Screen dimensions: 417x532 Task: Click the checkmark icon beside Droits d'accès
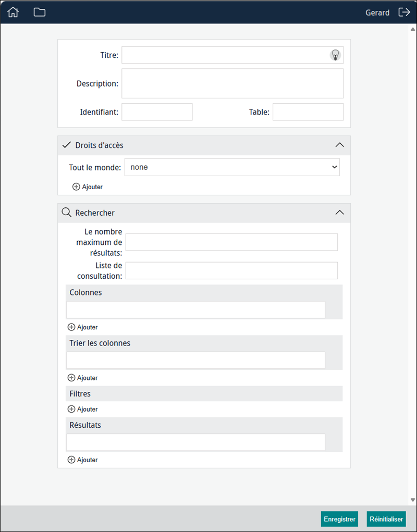pos(67,145)
